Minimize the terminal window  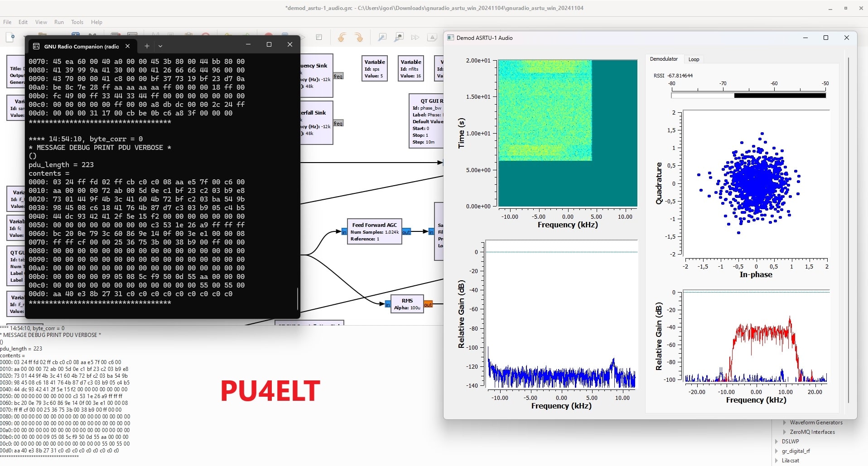click(x=248, y=44)
